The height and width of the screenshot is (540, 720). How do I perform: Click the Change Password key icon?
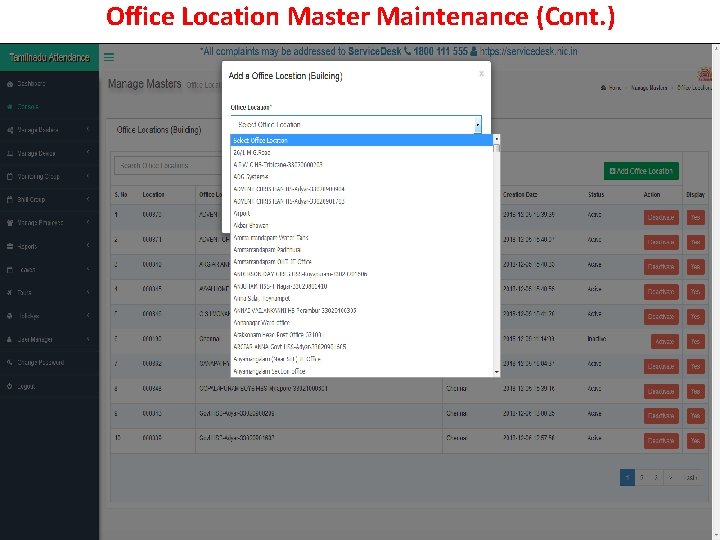(x=10, y=362)
